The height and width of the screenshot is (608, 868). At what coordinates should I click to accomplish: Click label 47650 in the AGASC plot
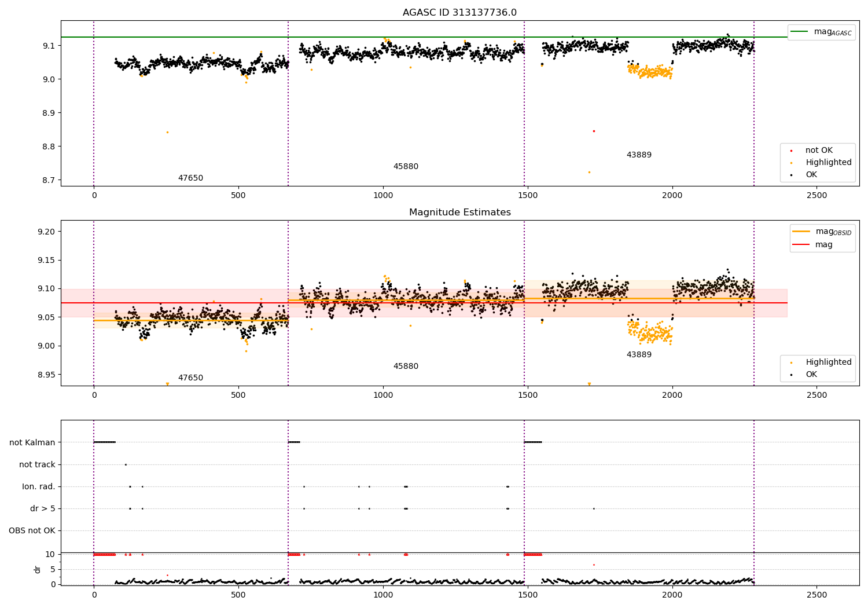click(190, 178)
